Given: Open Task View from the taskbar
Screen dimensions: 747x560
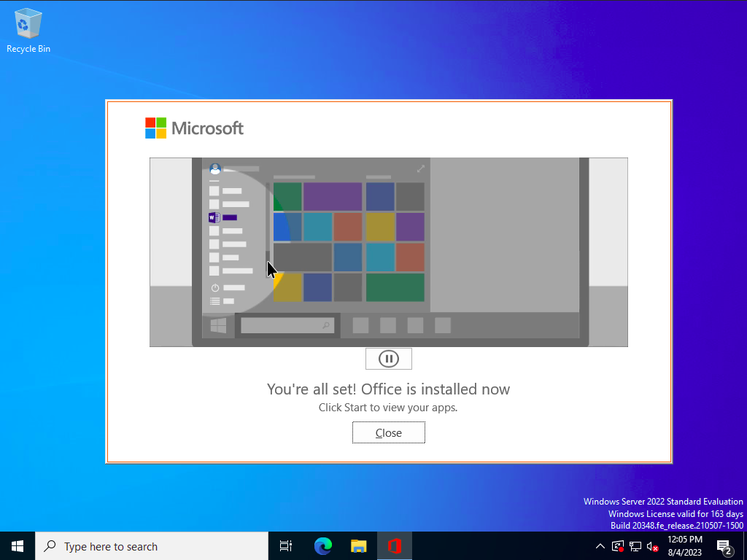Looking at the screenshot, I should (x=286, y=546).
